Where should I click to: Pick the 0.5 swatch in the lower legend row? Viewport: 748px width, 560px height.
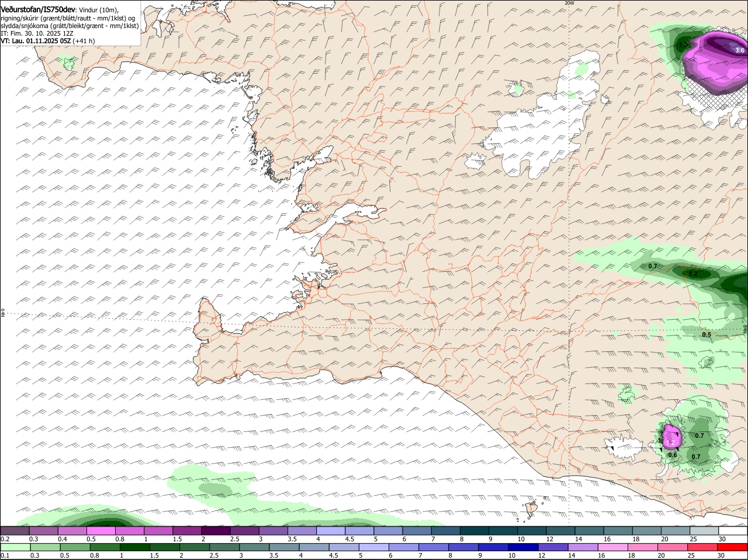pos(75,547)
